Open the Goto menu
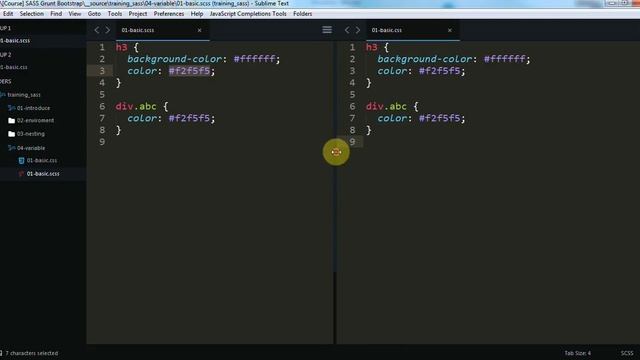640x360 pixels. point(94,13)
